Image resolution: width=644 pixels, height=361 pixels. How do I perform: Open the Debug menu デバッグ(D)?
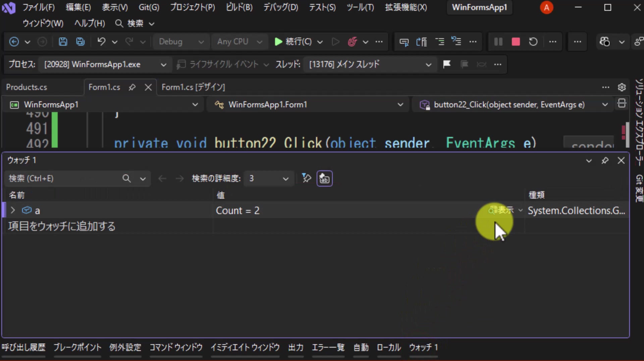coord(281,7)
